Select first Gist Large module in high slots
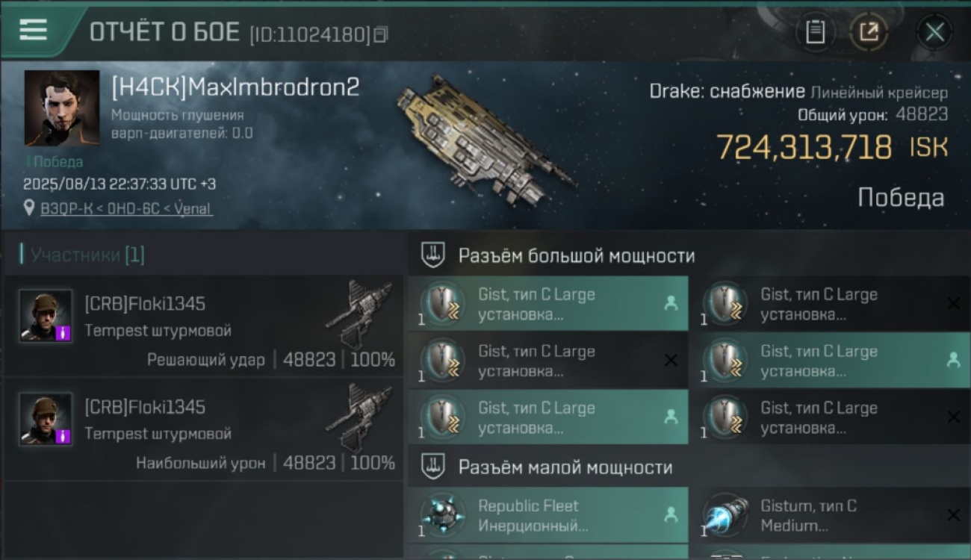971x560 pixels. pos(547,304)
